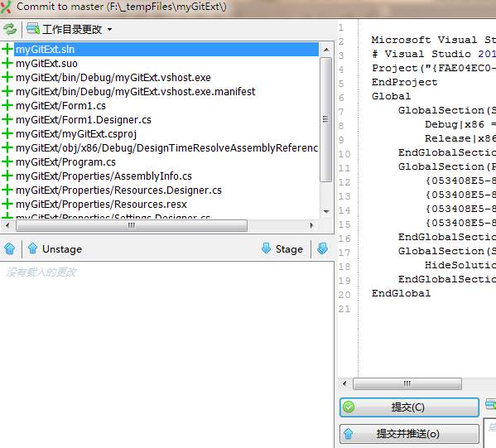Click the file list scroll up arrow
Viewport: 496px width, 448px height.
pos(326,50)
